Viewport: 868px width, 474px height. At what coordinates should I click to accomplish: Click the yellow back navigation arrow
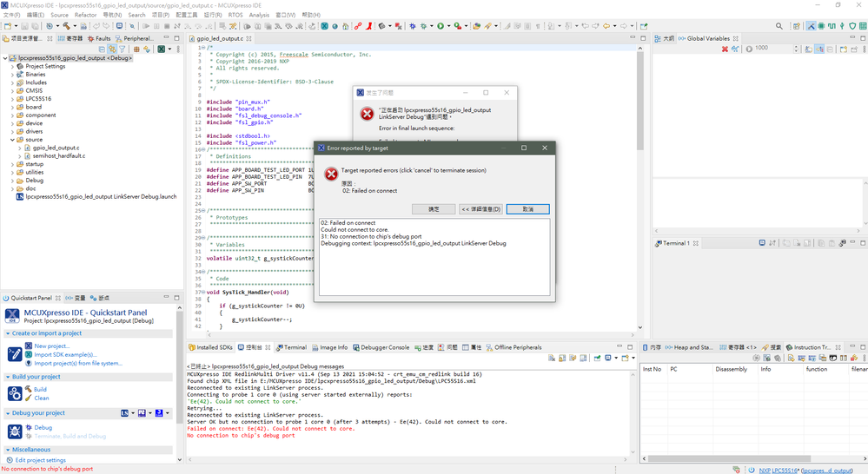[606, 26]
